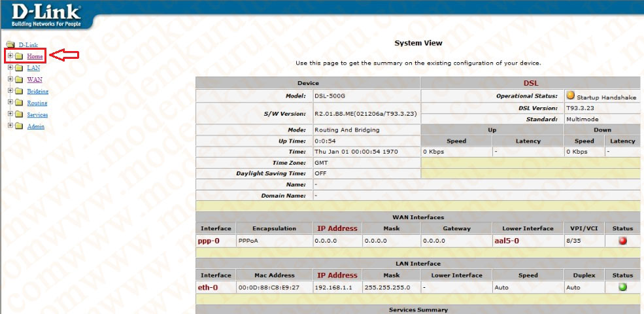Click the LAN IP address 192.168.1.1
Image resolution: width=644 pixels, height=314 pixels.
click(333, 288)
